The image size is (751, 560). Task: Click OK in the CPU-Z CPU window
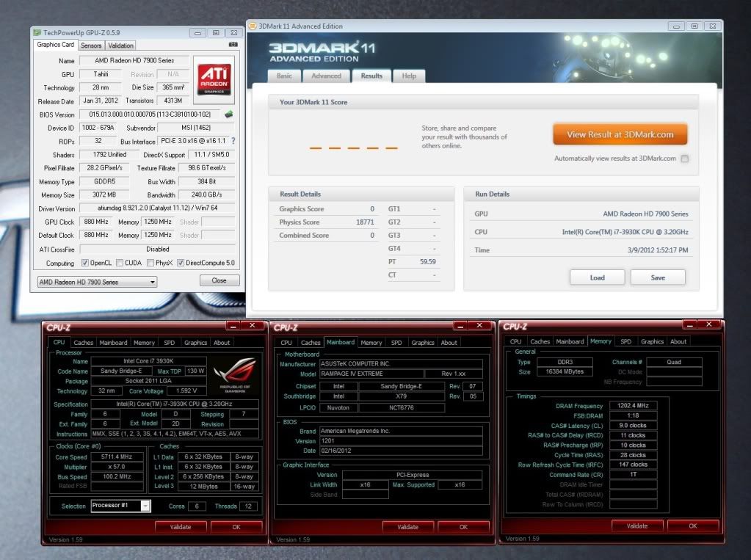coord(236,526)
